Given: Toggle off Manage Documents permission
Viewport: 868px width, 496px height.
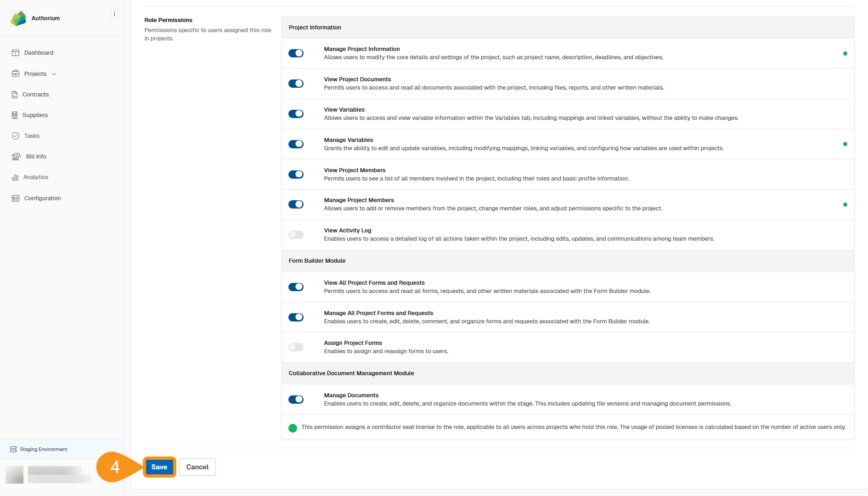Looking at the screenshot, I should (296, 400).
